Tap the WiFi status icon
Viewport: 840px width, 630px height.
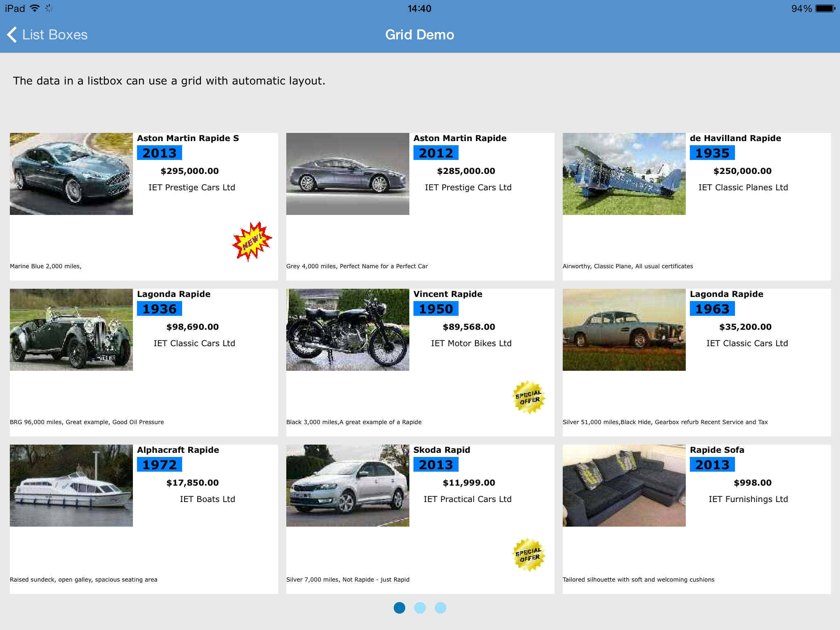tap(35, 8)
